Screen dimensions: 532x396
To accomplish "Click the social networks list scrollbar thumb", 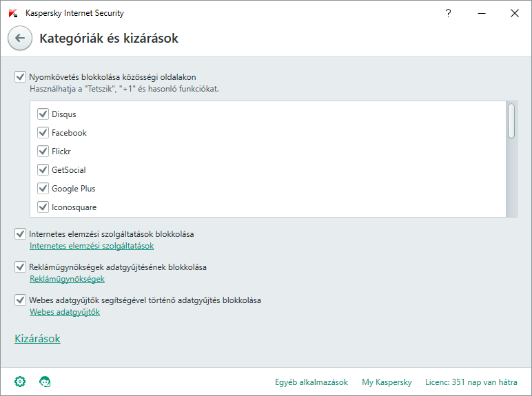I will click(x=511, y=121).
